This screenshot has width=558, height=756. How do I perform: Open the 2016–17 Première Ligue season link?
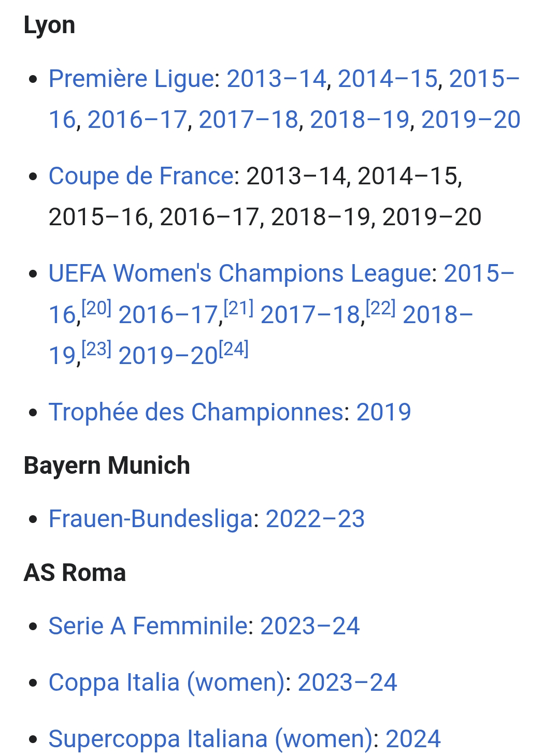pyautogui.click(x=137, y=120)
